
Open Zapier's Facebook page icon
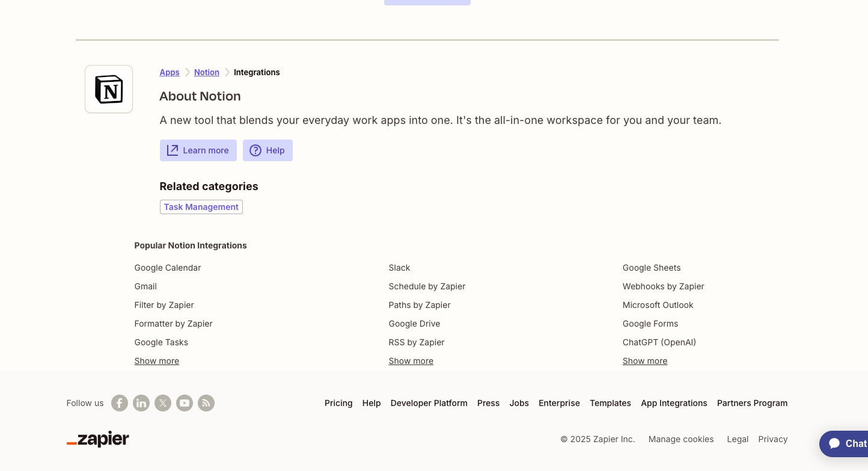click(120, 403)
